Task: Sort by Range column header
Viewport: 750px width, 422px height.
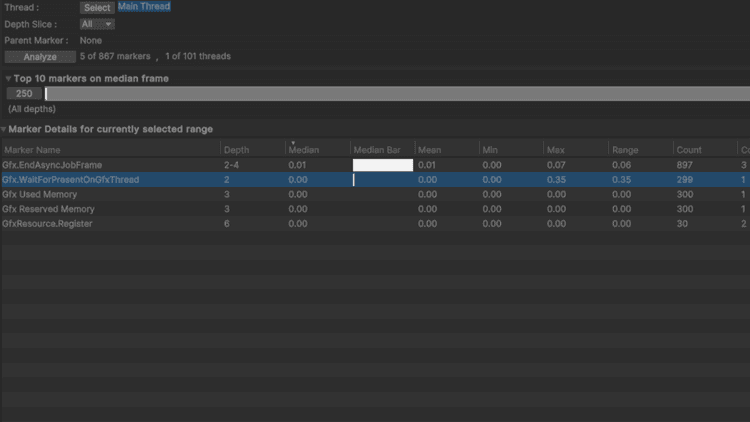Action: [625, 150]
